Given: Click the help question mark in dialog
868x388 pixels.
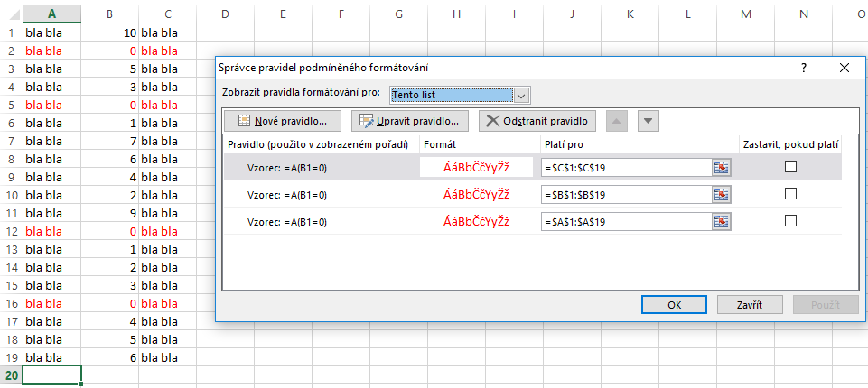Looking at the screenshot, I should [x=803, y=68].
